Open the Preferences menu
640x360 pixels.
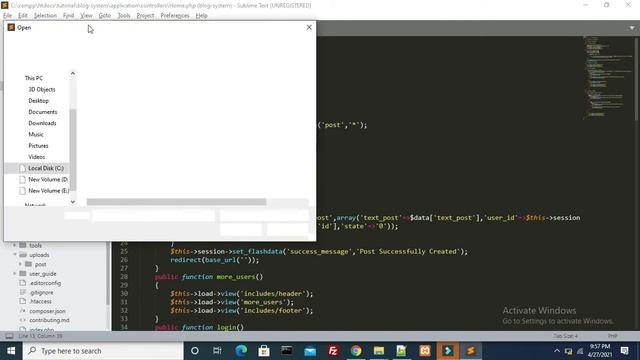pos(175,16)
